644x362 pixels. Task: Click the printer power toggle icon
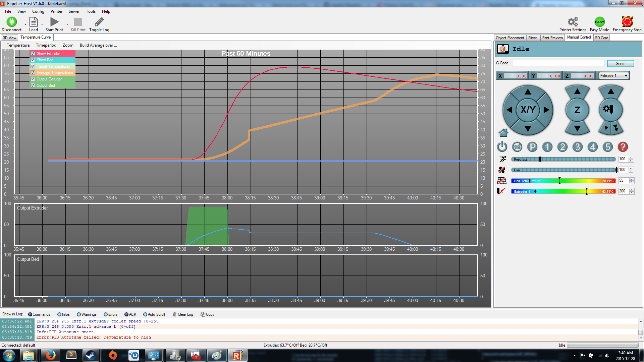(x=502, y=147)
